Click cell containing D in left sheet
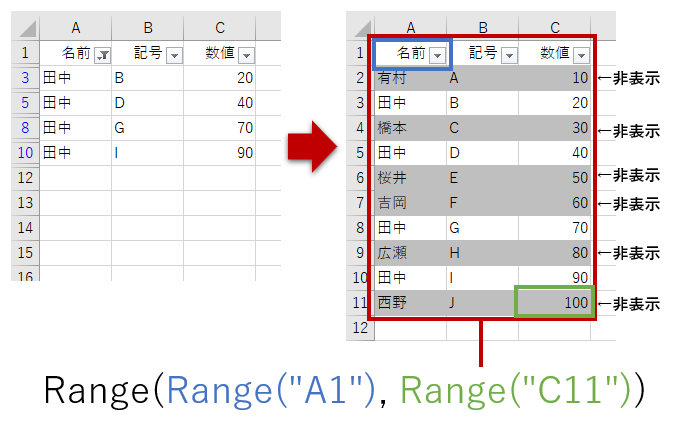Screen dimensions: 689x428 point(148,103)
